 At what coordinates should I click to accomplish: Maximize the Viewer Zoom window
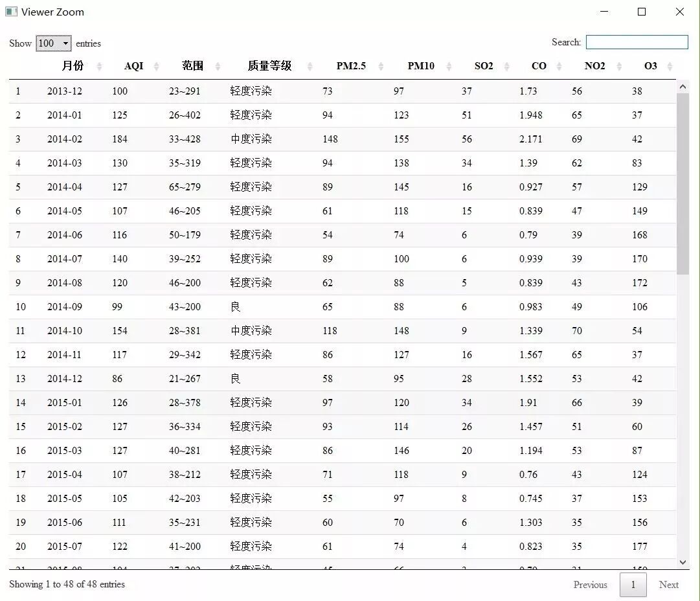click(642, 12)
